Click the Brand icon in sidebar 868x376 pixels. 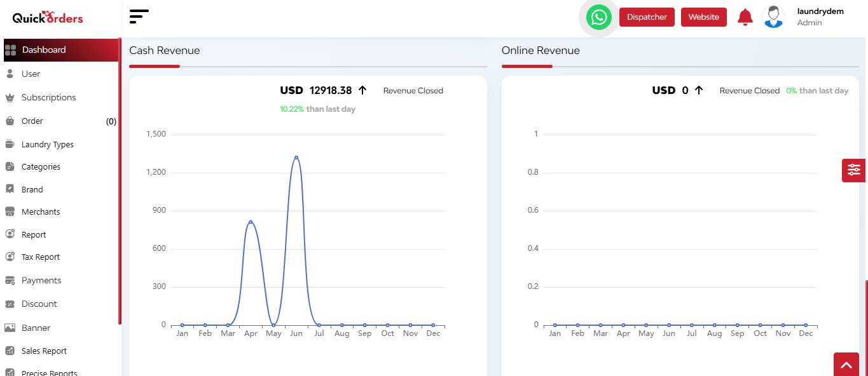10,189
